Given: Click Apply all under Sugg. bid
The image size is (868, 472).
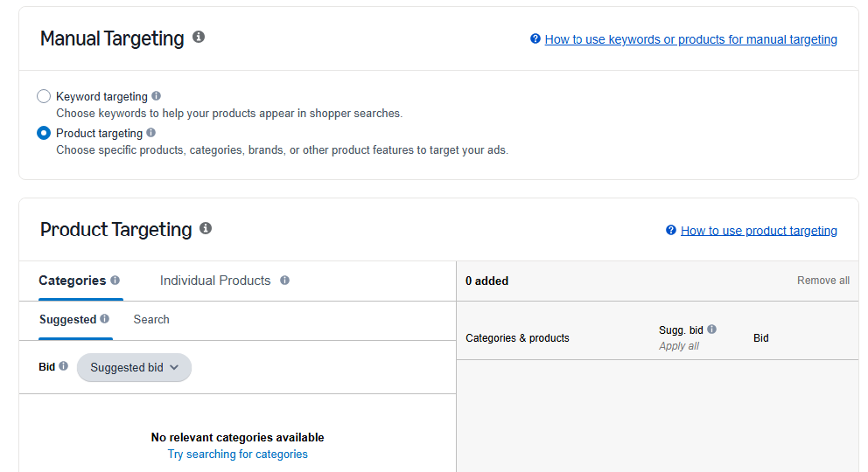Looking at the screenshot, I should pyautogui.click(x=679, y=346).
